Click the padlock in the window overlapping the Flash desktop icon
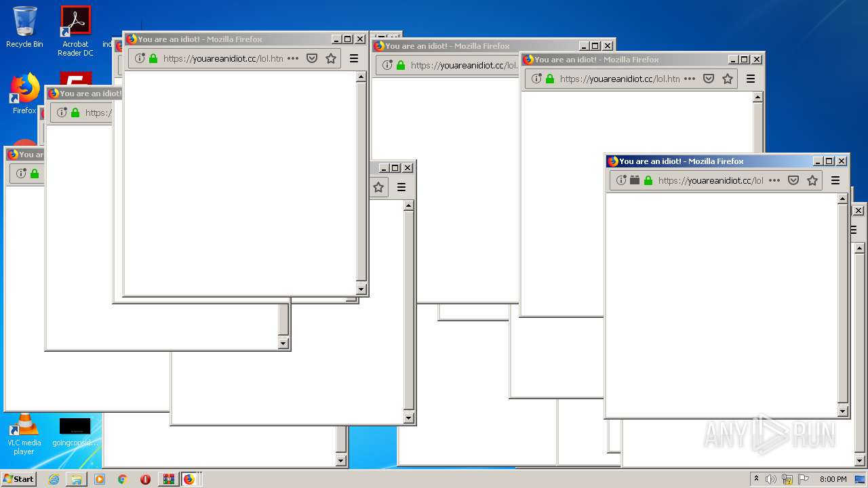The height and width of the screenshot is (488, 868). pyautogui.click(x=75, y=113)
